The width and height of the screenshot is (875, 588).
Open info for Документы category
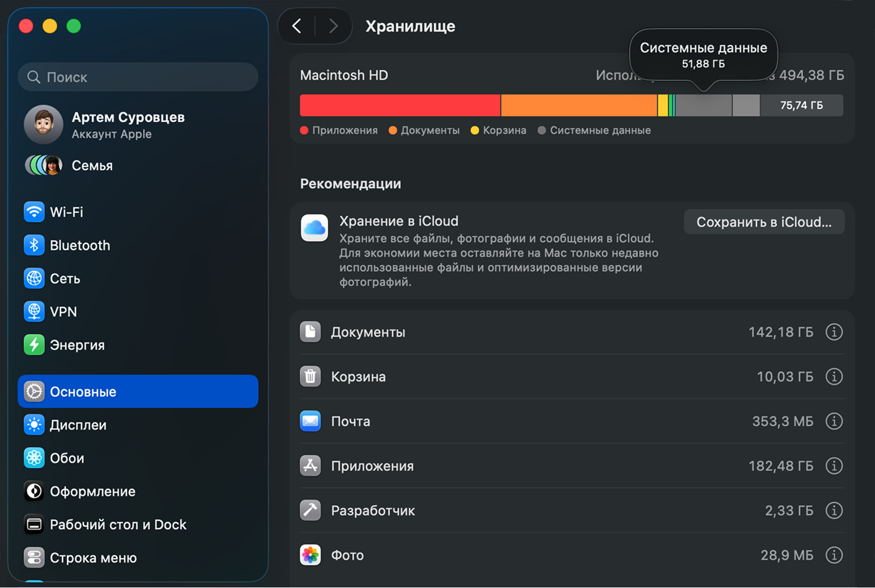(x=834, y=331)
